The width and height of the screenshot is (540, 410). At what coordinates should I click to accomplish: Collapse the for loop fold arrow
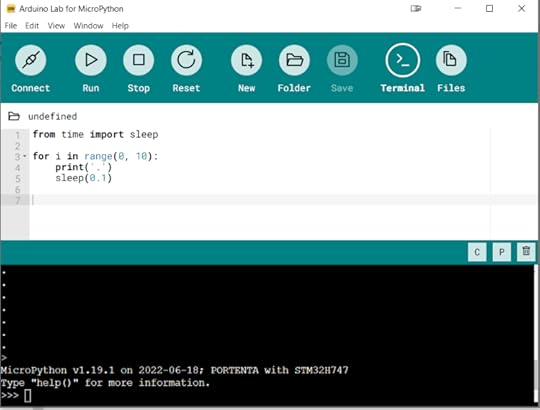tap(25, 156)
